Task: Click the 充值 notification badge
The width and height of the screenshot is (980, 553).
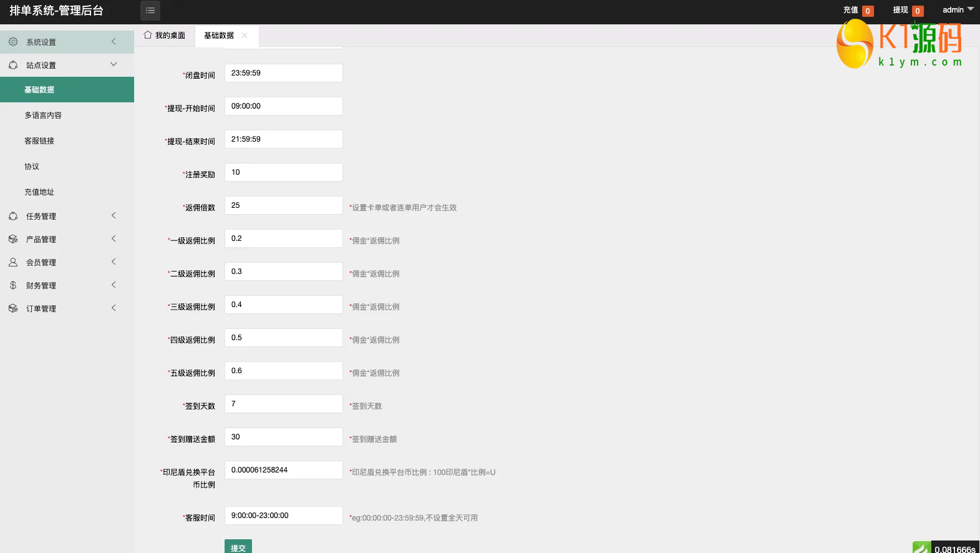Action: point(868,11)
